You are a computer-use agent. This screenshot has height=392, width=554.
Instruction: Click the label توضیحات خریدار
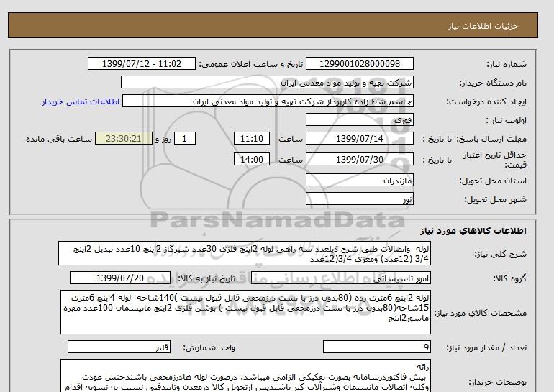(x=497, y=382)
